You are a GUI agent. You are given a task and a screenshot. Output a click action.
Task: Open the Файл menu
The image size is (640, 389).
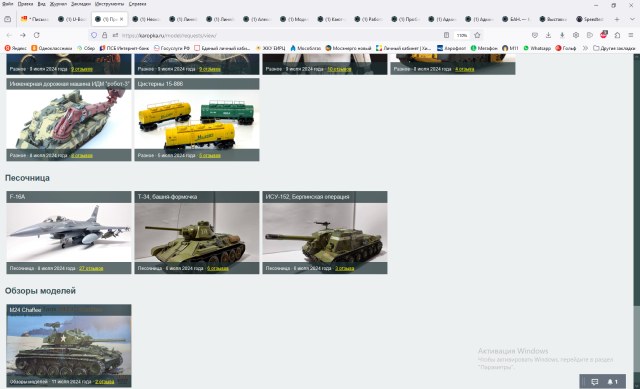(x=7, y=4)
